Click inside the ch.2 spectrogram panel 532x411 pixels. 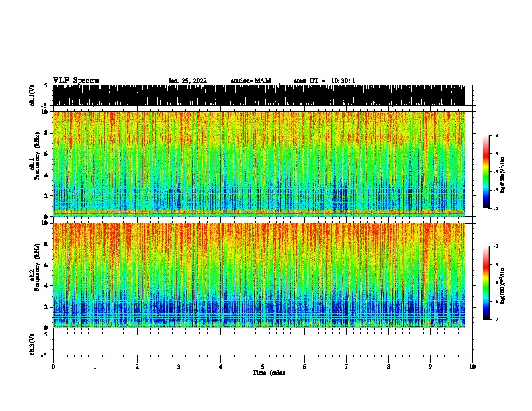tap(259, 275)
